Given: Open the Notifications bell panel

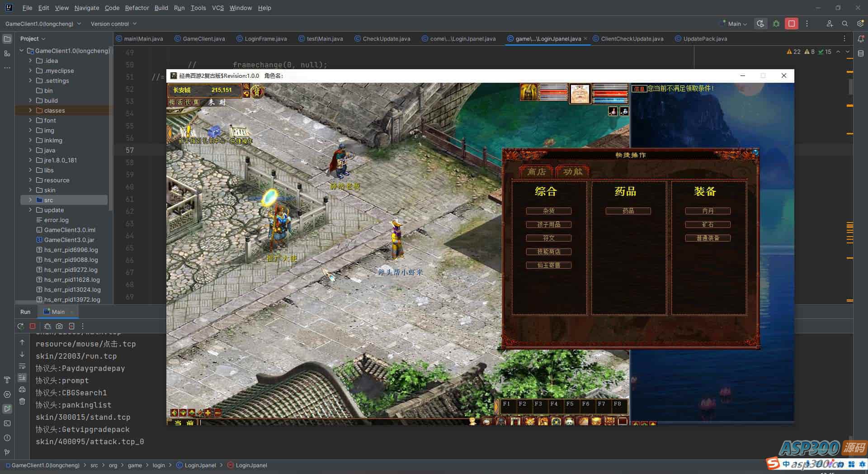Looking at the screenshot, I should 860,39.
